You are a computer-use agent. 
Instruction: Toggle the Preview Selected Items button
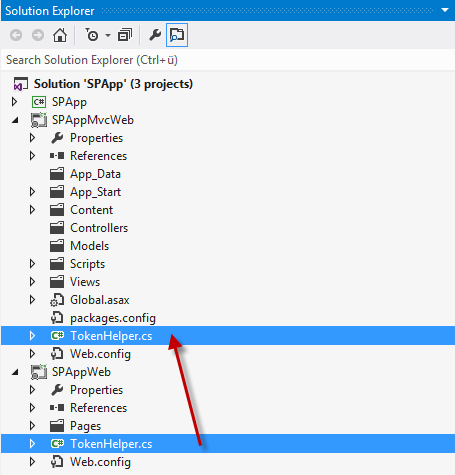177,35
